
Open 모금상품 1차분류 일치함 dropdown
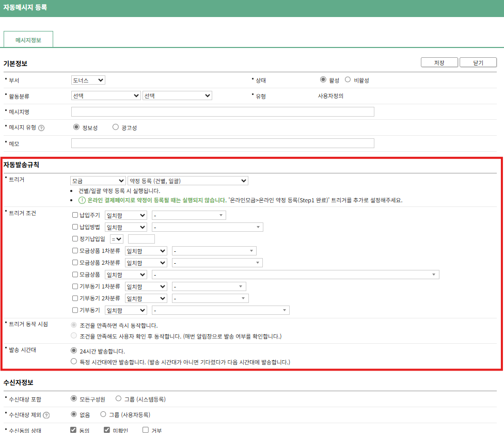[x=146, y=251]
